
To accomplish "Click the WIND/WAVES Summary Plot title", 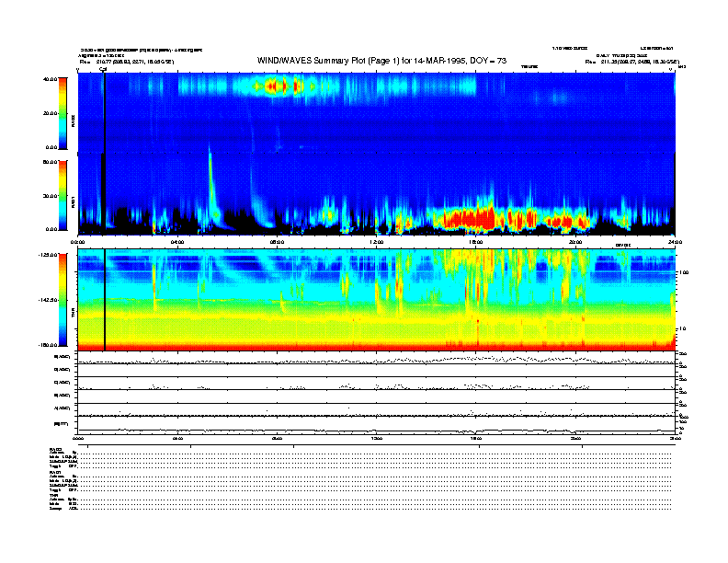I will point(381,61).
